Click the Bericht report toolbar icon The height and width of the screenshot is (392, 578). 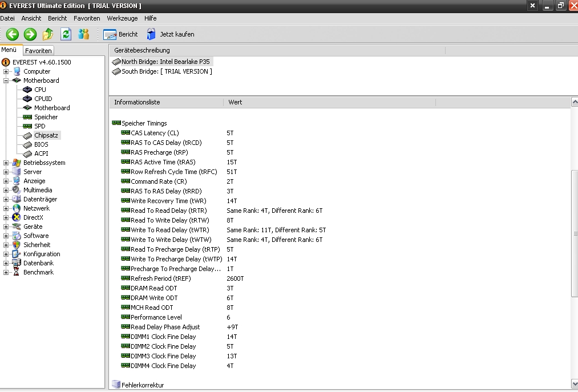coord(110,35)
